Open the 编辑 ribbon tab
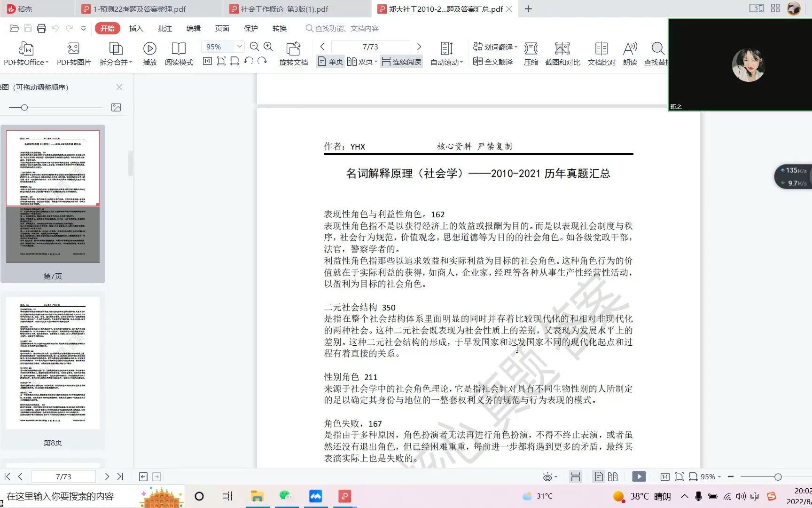The image size is (812, 508). [x=193, y=28]
